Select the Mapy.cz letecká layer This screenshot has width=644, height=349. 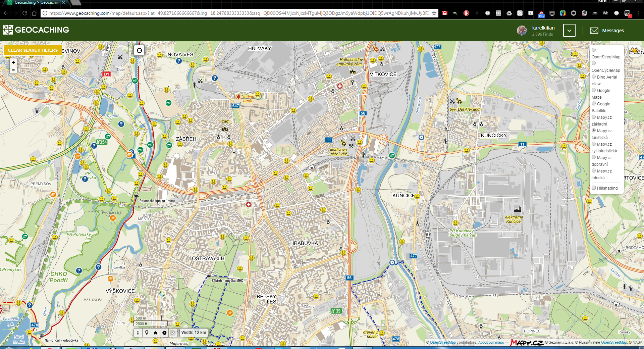pyautogui.click(x=594, y=171)
